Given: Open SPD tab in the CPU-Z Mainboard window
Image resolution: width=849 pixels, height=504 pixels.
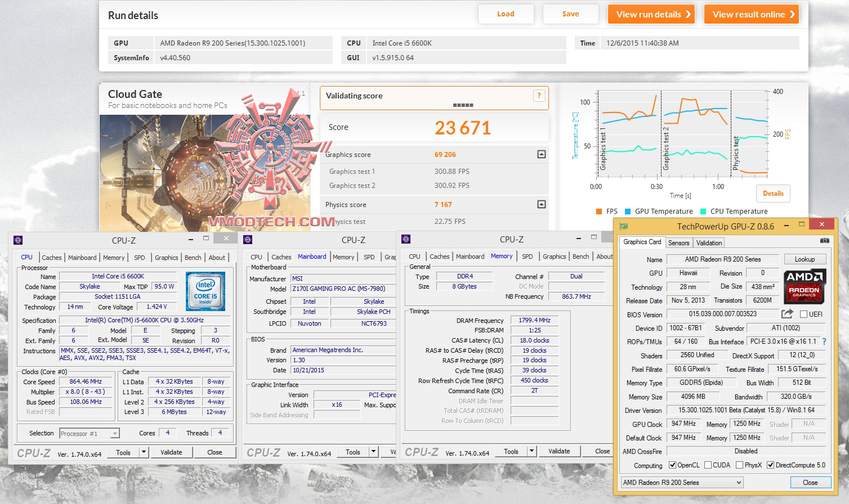Looking at the screenshot, I should (x=369, y=257).
